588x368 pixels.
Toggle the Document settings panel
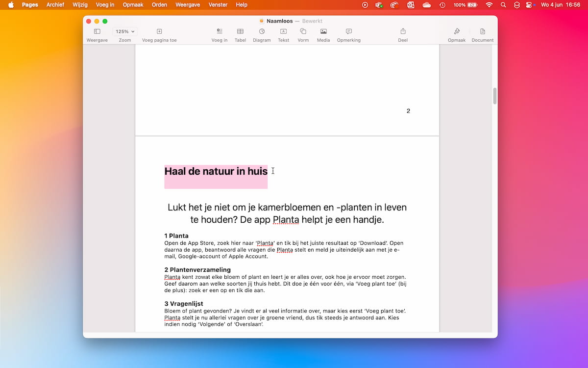(482, 31)
